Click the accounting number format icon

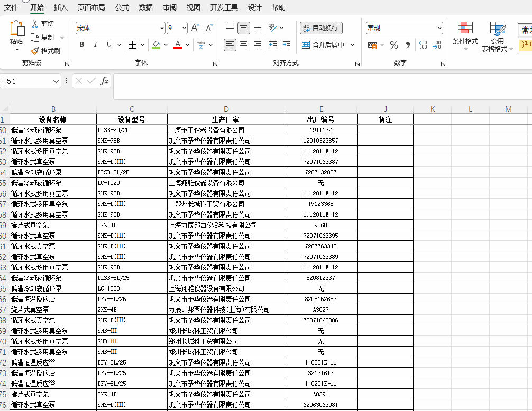coord(372,45)
